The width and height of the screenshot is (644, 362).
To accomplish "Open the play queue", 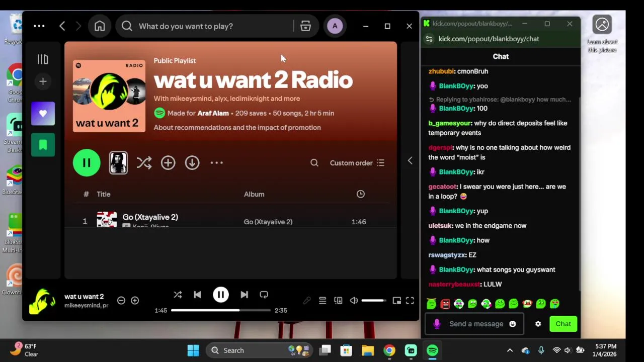I will (323, 301).
